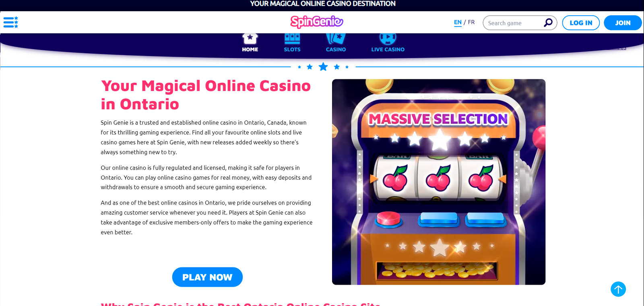644x306 pixels.
Task: Select the Casino cards icon
Action: click(x=336, y=38)
